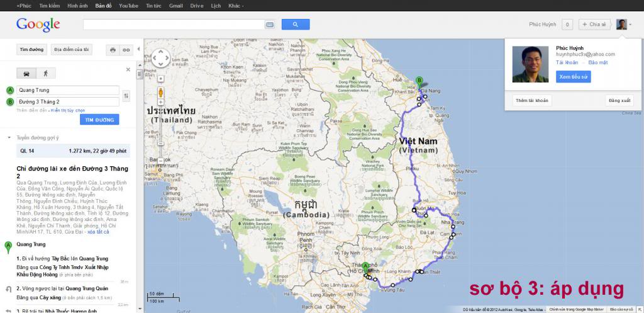644x313 pixels.
Task: Collapse the Tuyến đường gợi ý section
Action: pyautogui.click(x=9, y=137)
